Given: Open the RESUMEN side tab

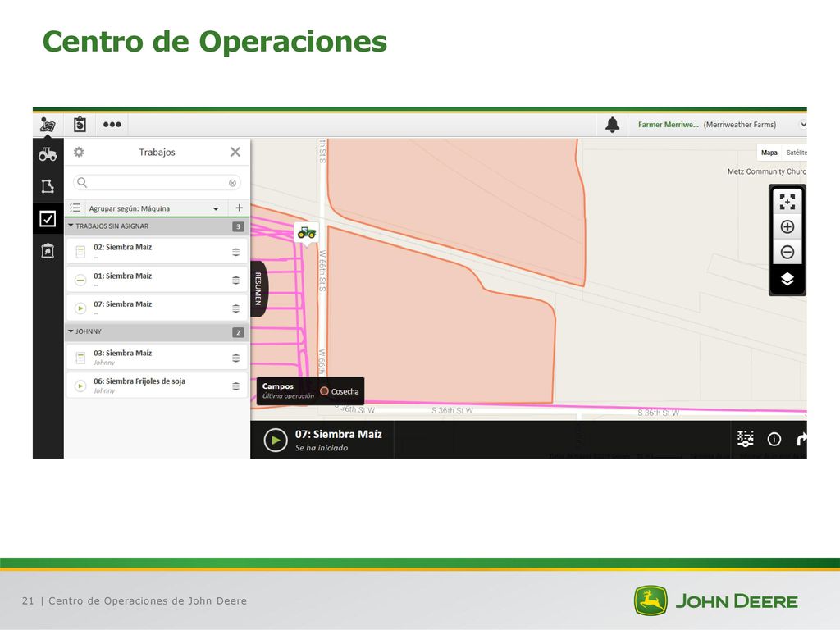Looking at the screenshot, I should coord(258,289).
